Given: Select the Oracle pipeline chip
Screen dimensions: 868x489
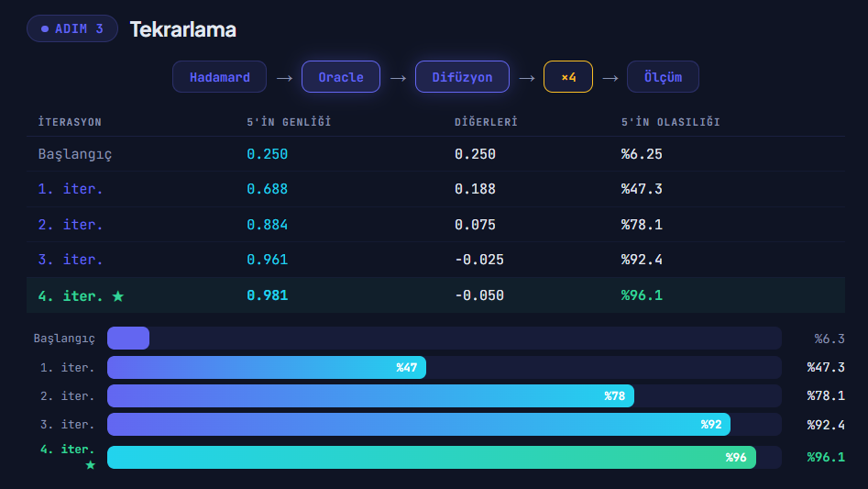Looking at the screenshot, I should [x=341, y=77].
